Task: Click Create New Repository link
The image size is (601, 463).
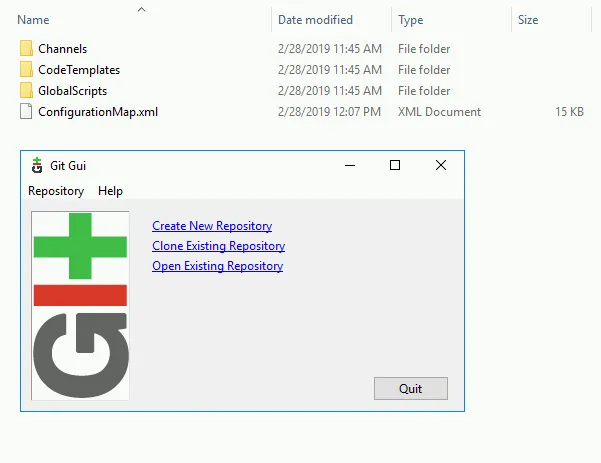Action: coord(212,226)
